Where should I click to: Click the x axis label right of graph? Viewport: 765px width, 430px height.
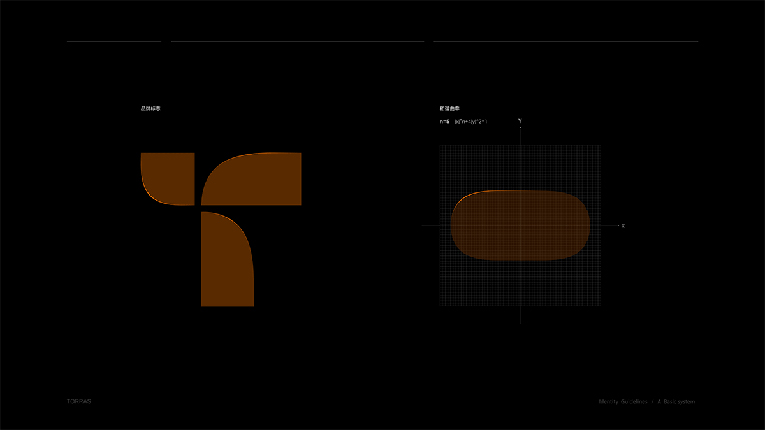pyautogui.click(x=623, y=225)
